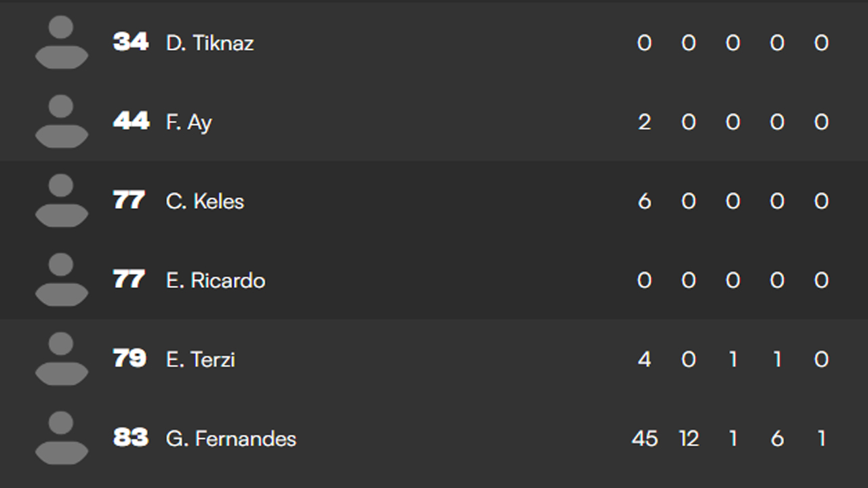
Task: Click jersey number 79
Action: 130,359
